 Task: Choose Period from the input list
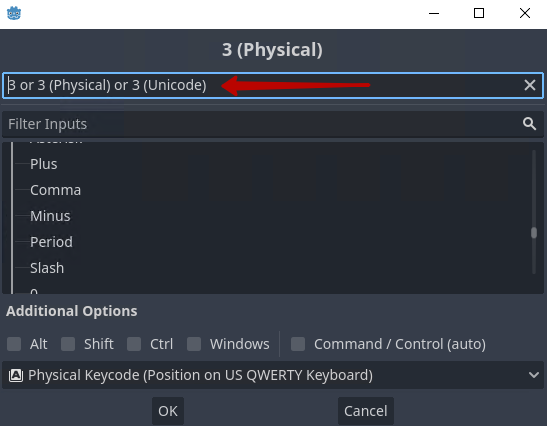click(51, 242)
